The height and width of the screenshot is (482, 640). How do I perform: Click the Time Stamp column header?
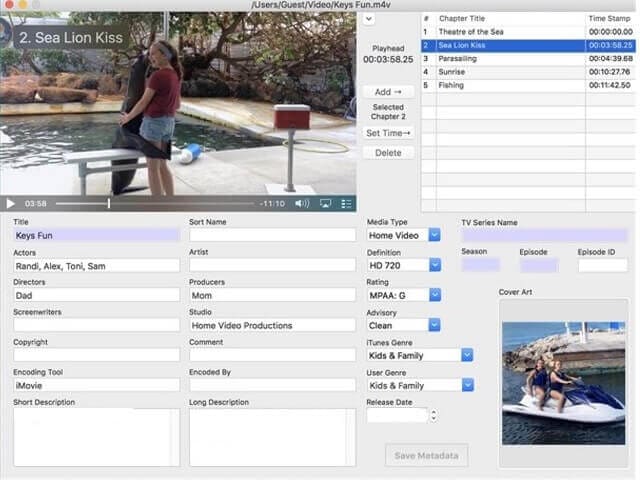pos(609,18)
